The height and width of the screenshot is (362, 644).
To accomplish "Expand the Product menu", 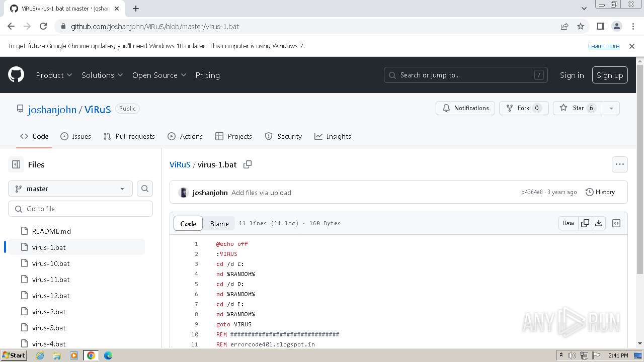I will (x=54, y=75).
